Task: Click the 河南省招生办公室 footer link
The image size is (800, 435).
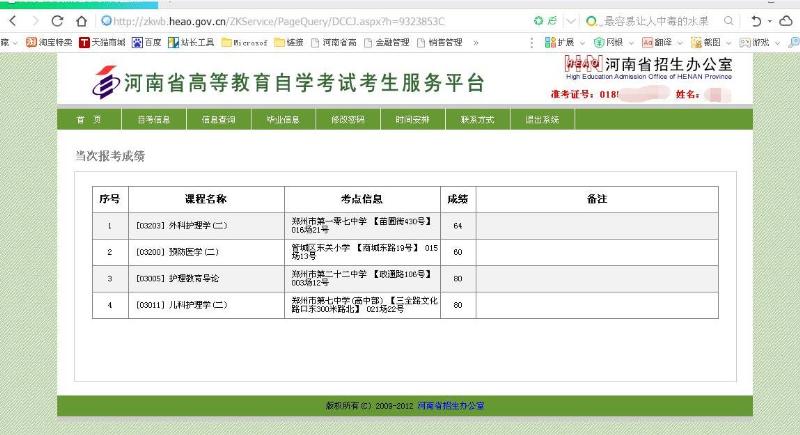Action: (451, 406)
